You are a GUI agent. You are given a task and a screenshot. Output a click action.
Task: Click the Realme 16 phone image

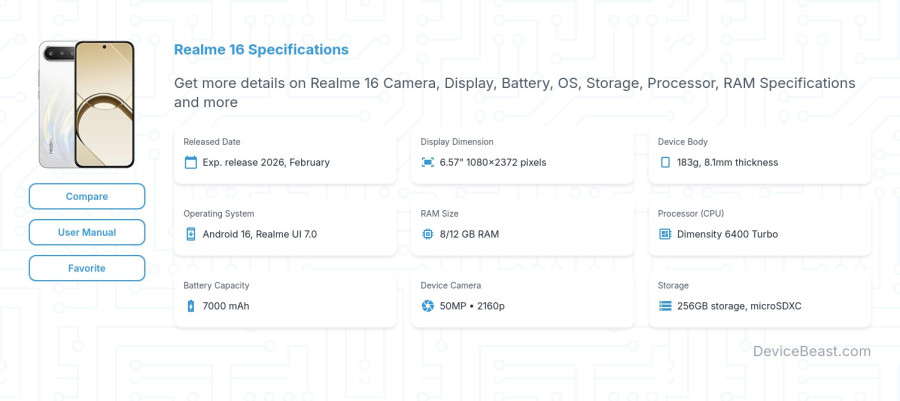tap(86, 104)
